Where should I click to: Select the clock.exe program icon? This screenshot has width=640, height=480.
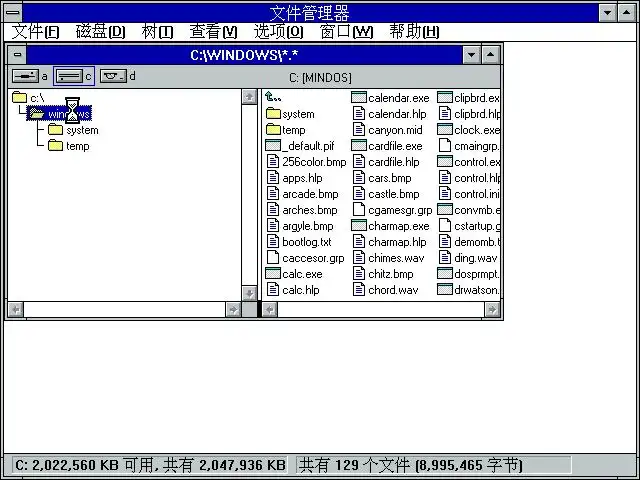click(445, 130)
